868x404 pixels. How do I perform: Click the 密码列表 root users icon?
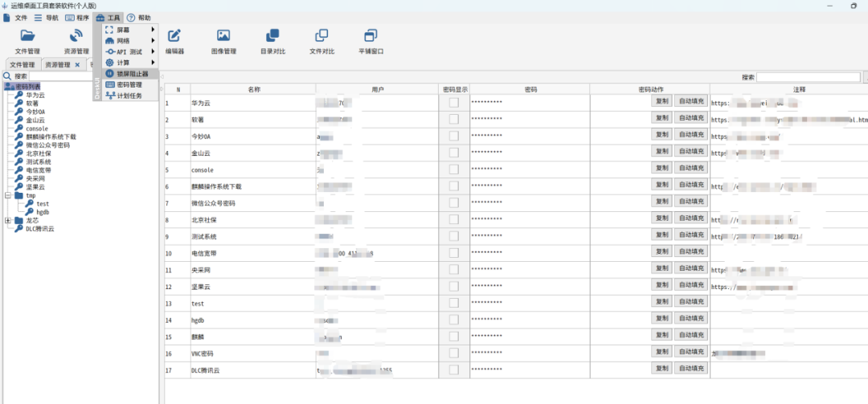(x=9, y=86)
